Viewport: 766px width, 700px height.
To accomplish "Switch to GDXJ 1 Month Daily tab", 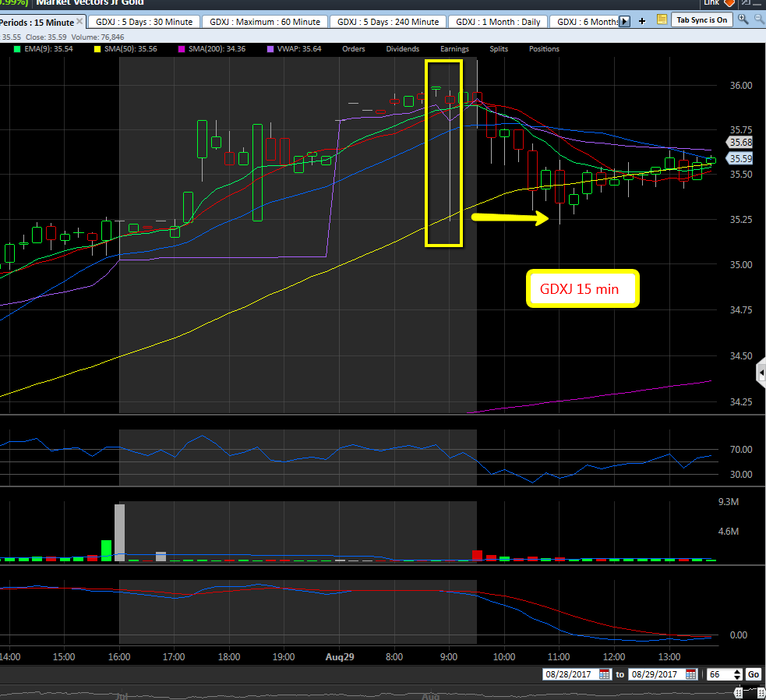I will [498, 22].
